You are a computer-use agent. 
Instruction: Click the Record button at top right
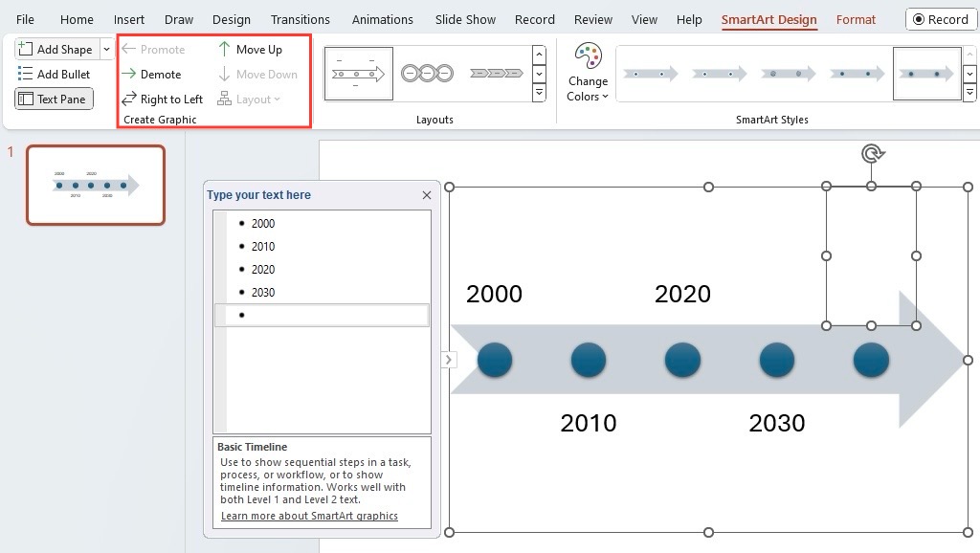pos(941,19)
